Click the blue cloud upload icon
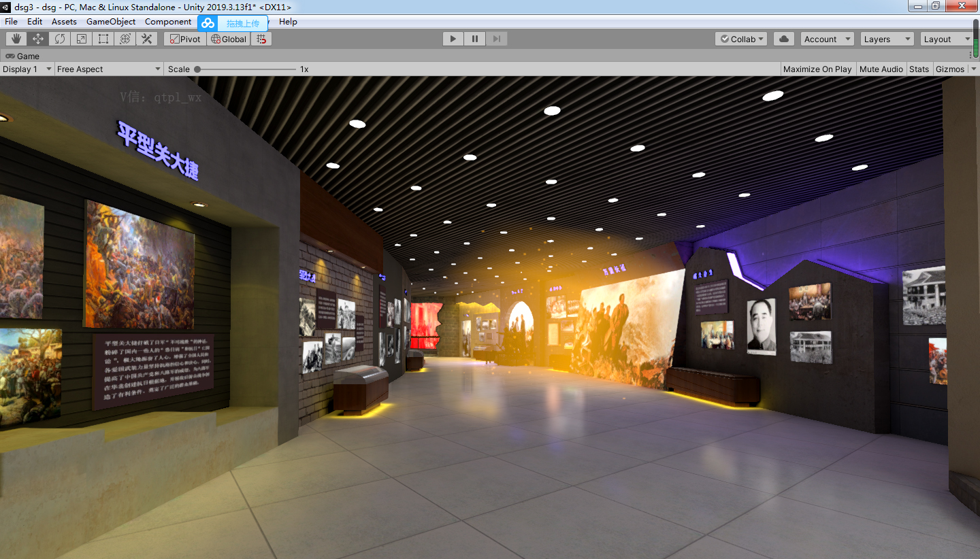980x559 pixels. (x=208, y=22)
